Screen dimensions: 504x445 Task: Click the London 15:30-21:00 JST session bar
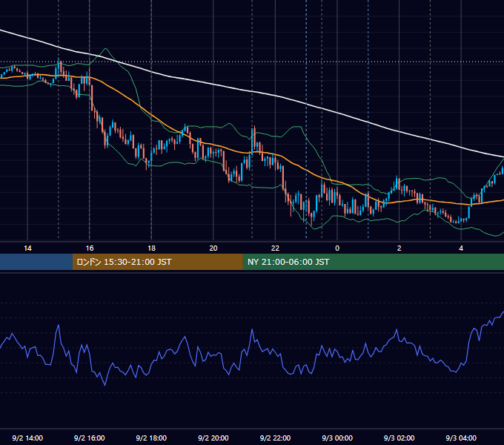tap(157, 262)
